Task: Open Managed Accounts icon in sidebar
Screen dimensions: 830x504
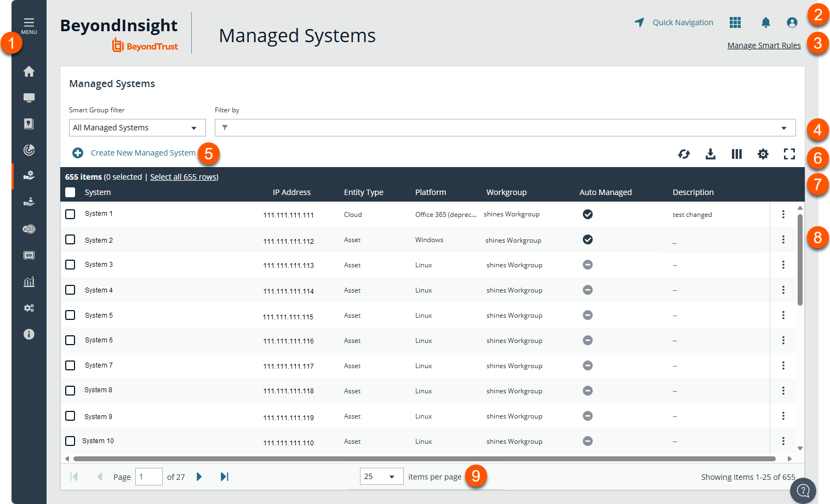Action: click(x=29, y=202)
